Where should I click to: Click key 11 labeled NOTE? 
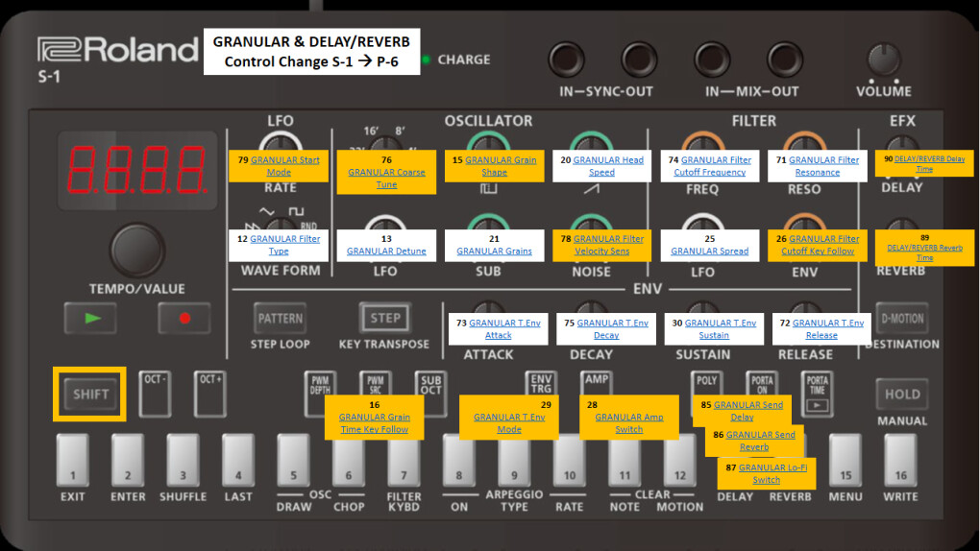coord(625,463)
